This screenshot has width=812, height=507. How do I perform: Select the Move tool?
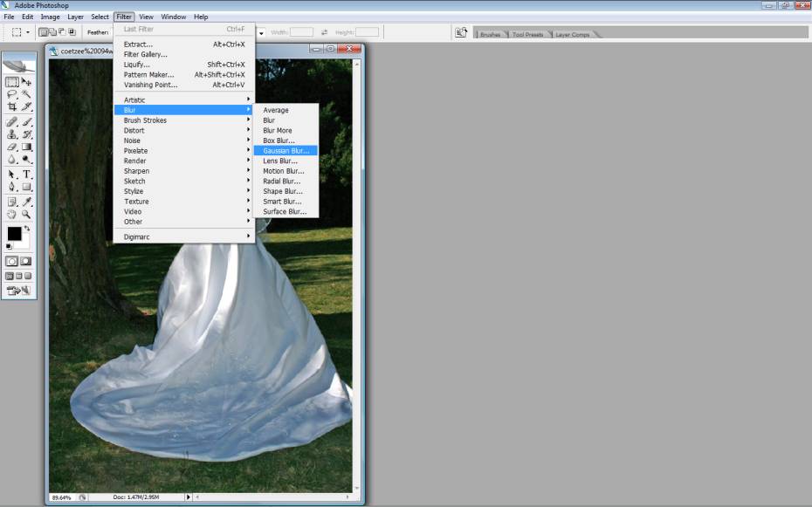click(x=26, y=82)
